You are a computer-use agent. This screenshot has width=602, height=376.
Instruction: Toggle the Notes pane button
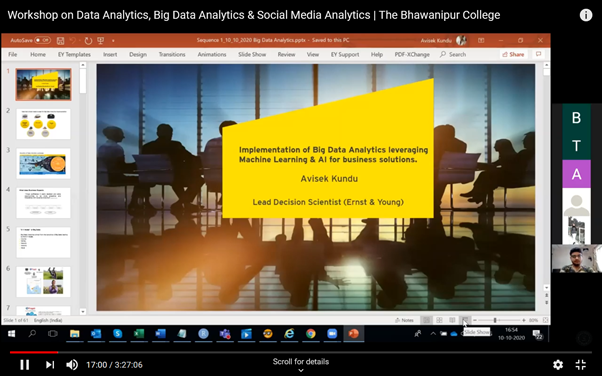404,320
